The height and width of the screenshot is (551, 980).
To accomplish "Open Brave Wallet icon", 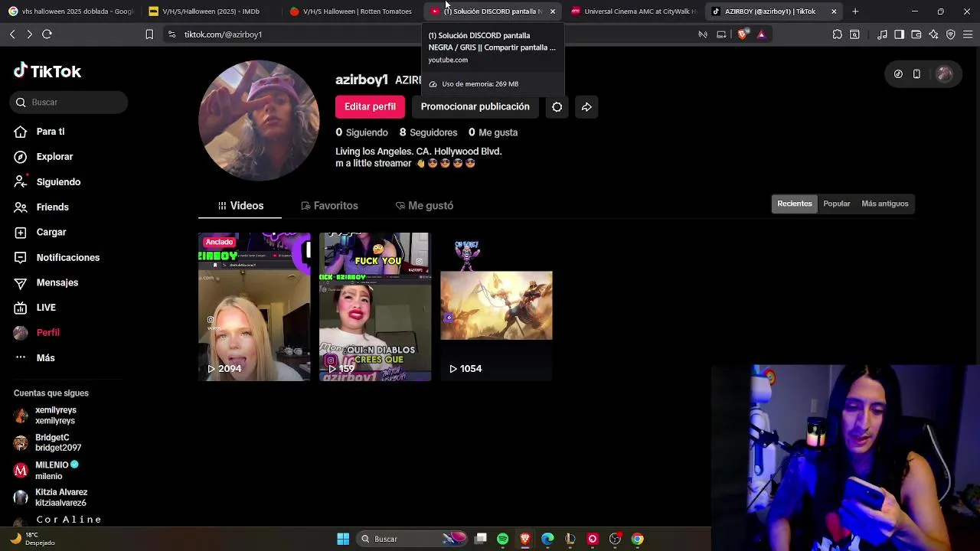I will pyautogui.click(x=916, y=34).
